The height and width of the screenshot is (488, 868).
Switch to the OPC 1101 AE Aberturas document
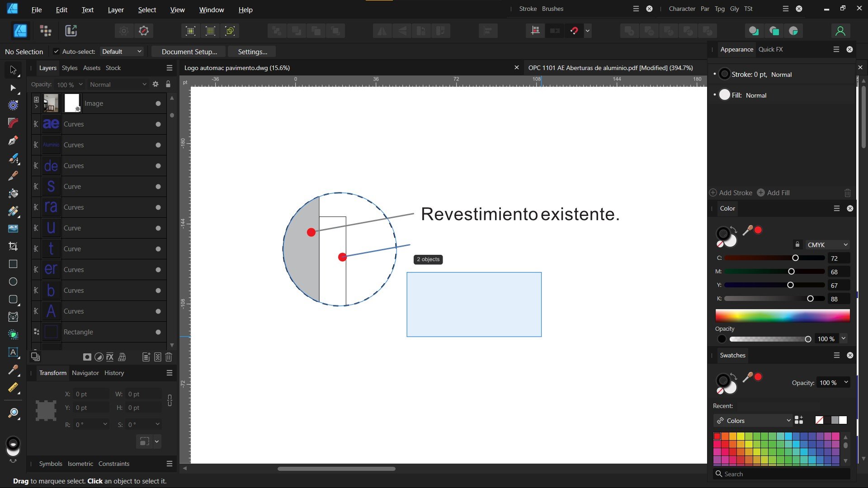(x=610, y=68)
